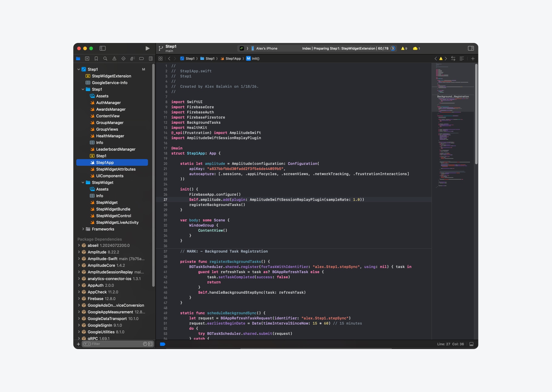Open the Issue navigator warning-triangle tab
Image resolution: width=552 pixels, height=392 pixels.
[x=114, y=59]
